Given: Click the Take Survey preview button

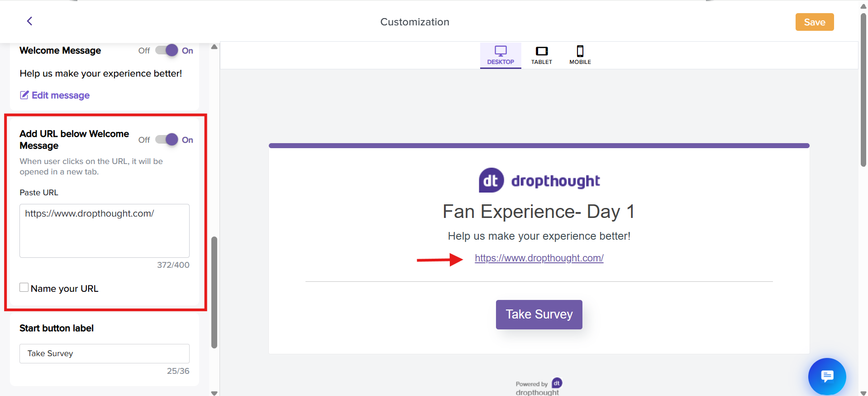Looking at the screenshot, I should pyautogui.click(x=539, y=314).
